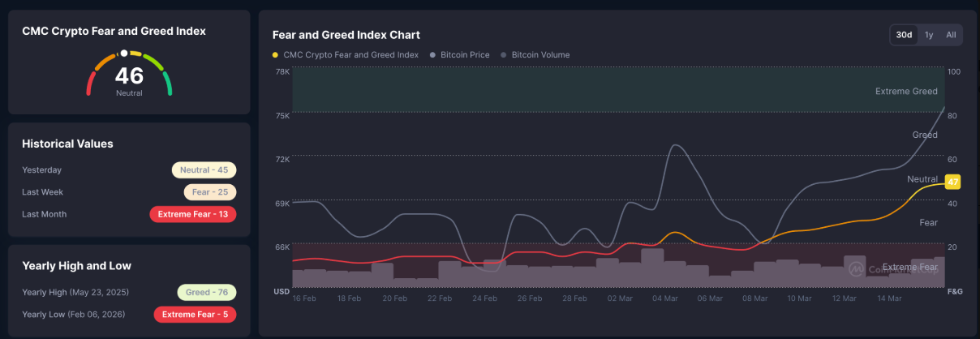The image size is (980, 339).
Task: Select the 30d time range tab
Action: [904, 35]
